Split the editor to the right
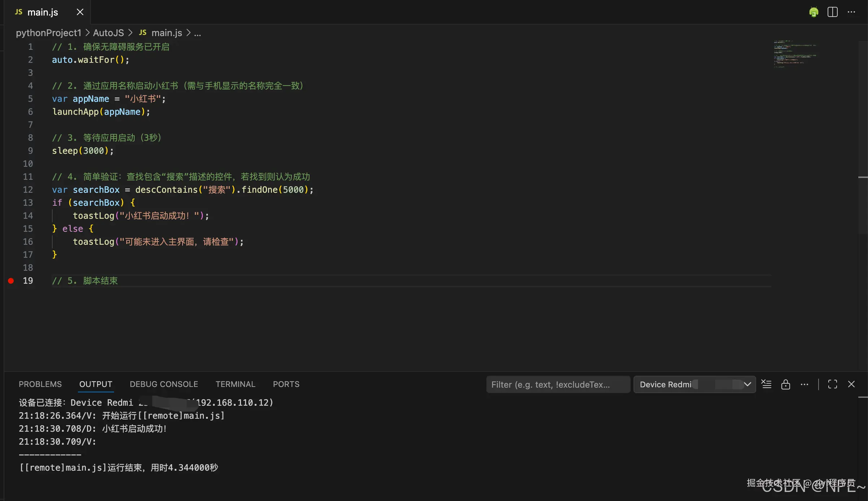 (833, 12)
